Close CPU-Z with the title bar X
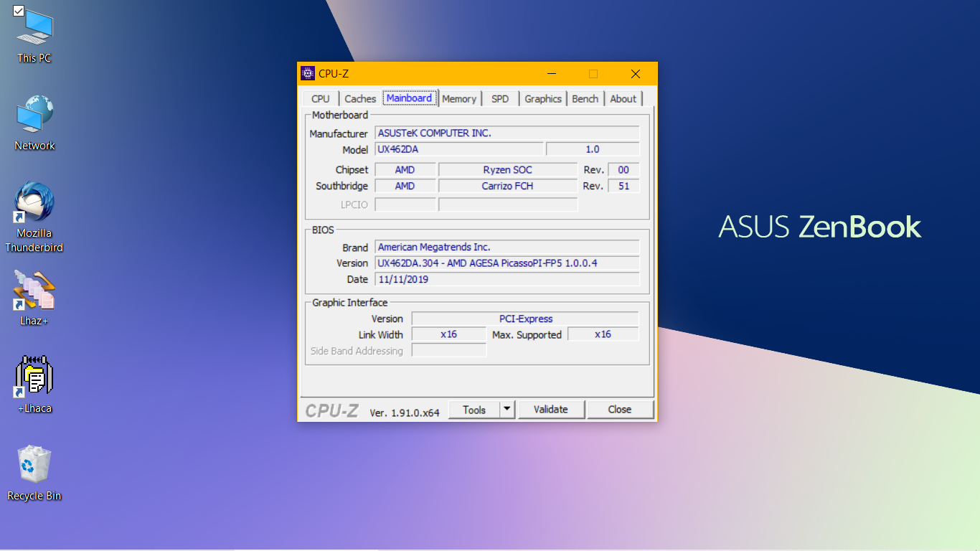The image size is (980, 551). 636,74
